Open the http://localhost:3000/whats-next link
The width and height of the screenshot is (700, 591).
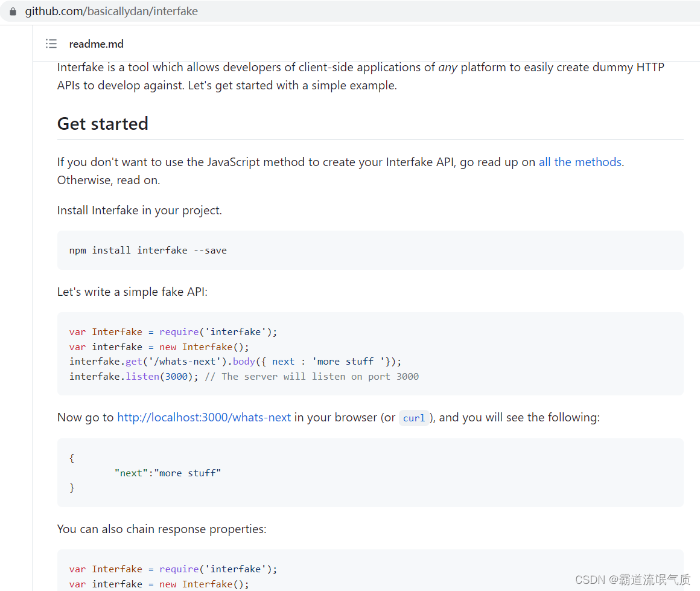pos(204,417)
